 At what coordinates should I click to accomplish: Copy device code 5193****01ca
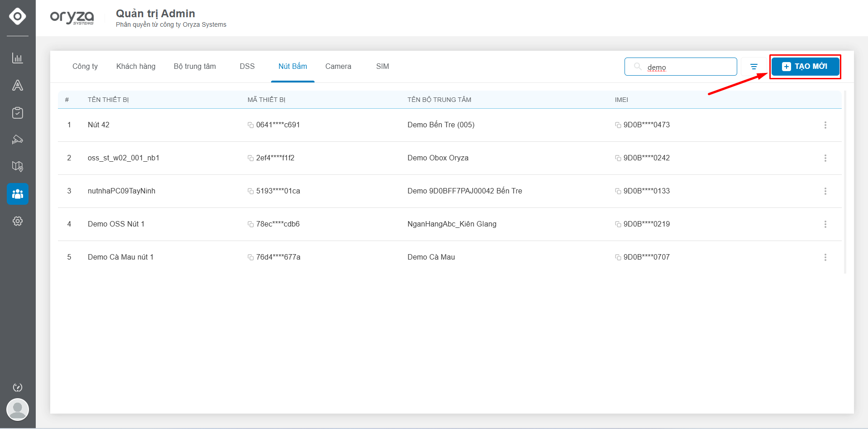tap(250, 191)
